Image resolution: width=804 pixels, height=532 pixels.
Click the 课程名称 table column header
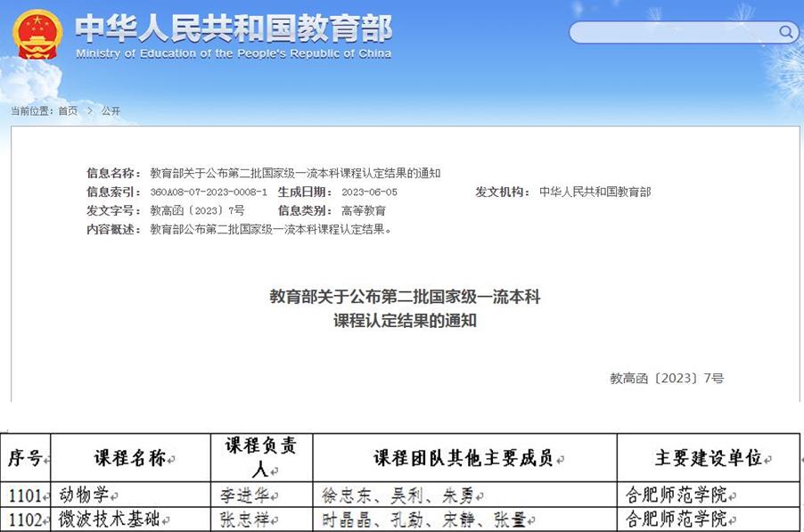point(130,459)
